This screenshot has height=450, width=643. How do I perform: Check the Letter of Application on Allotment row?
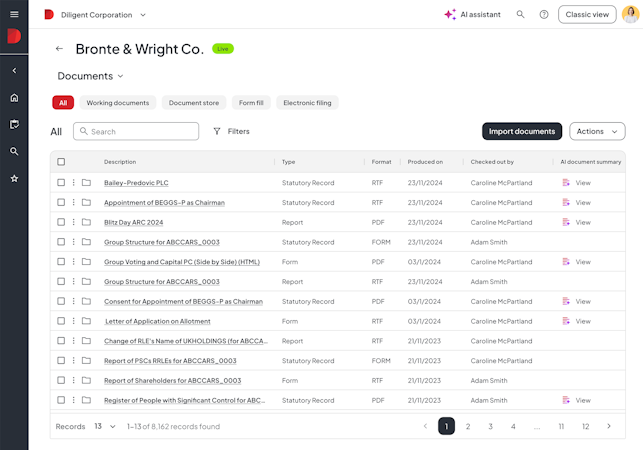61,321
